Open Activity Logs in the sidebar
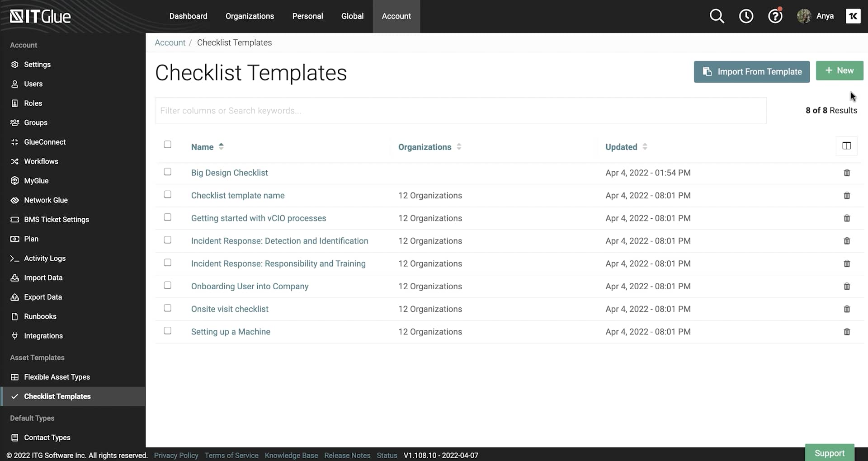The width and height of the screenshot is (868, 461). point(44,258)
